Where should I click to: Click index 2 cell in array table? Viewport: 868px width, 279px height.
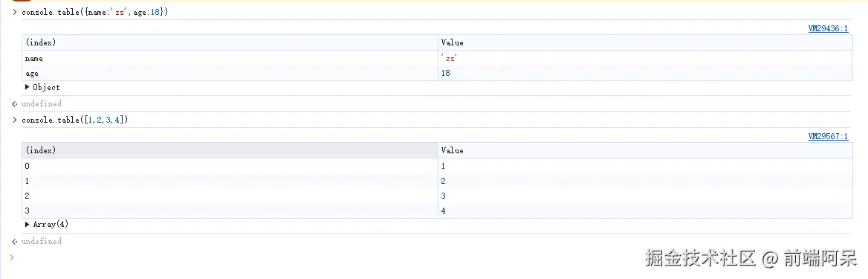click(x=230, y=196)
